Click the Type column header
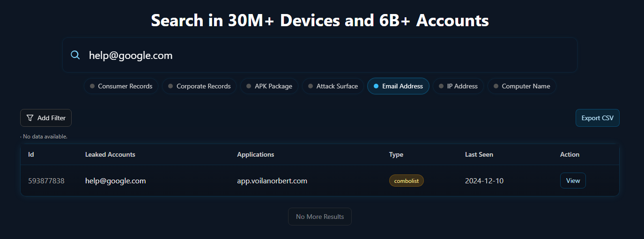Image resolution: width=644 pixels, height=239 pixels. (x=396, y=154)
